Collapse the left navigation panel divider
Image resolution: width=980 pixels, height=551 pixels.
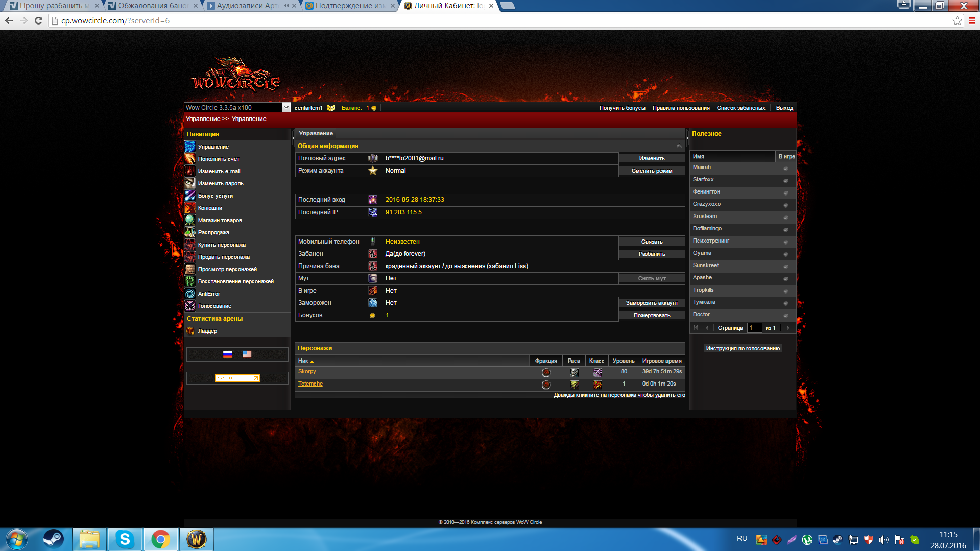coord(293,137)
